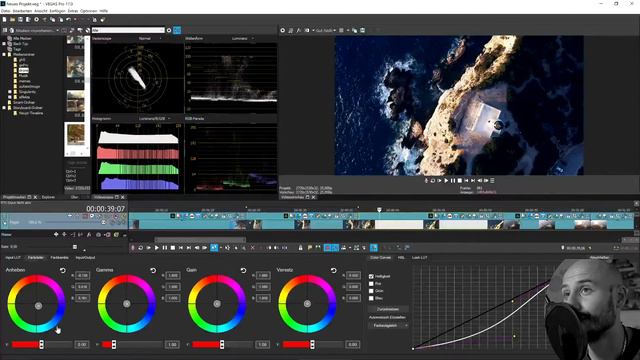Expand the Nach Typ tree node
640x360 pixels.
(4, 44)
